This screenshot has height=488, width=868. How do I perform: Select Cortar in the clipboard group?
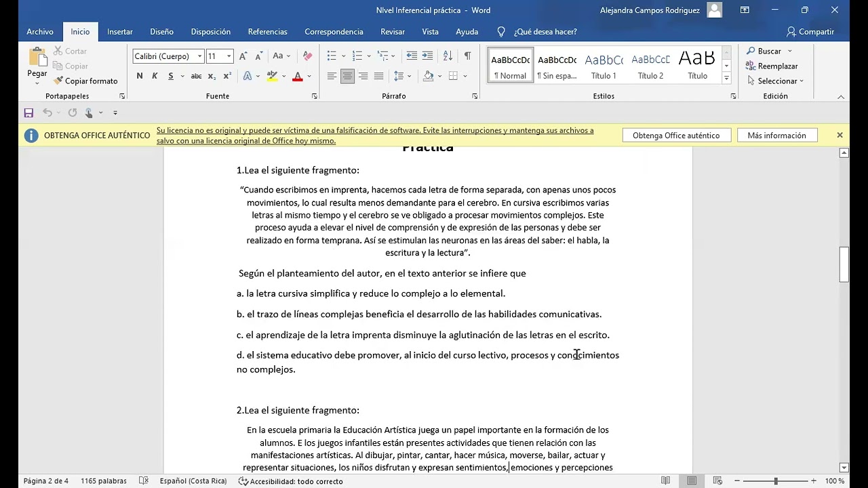point(70,51)
